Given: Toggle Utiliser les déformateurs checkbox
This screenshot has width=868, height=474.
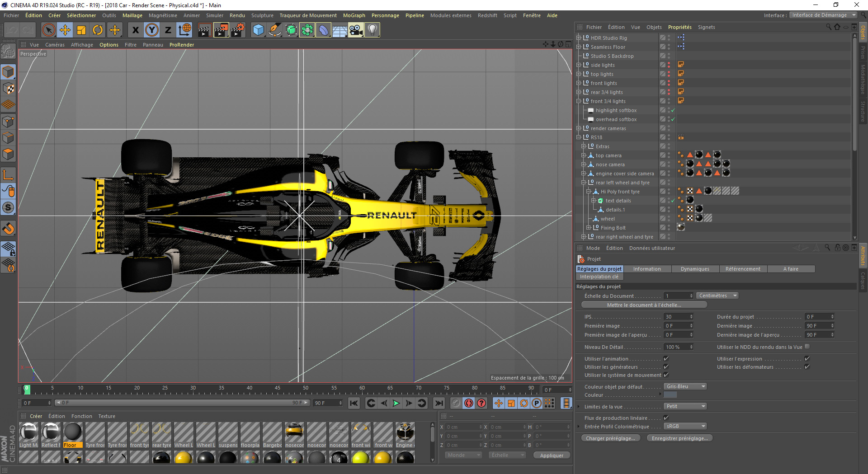Looking at the screenshot, I should [807, 367].
